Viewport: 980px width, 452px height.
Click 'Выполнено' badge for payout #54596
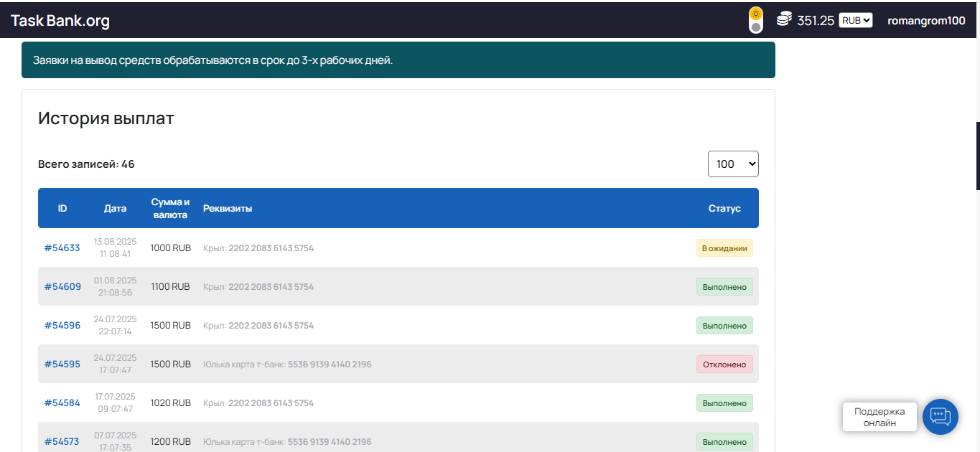point(724,326)
